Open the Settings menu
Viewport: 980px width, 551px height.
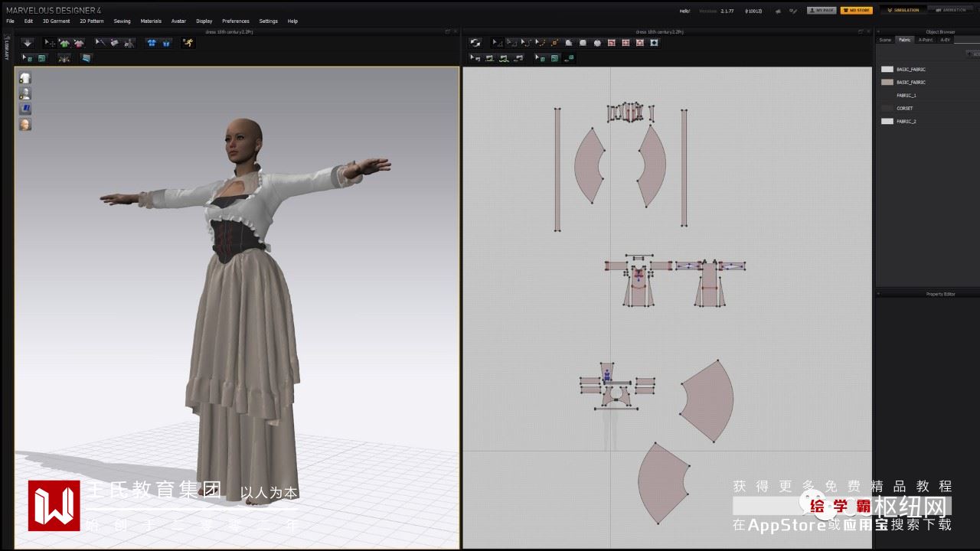click(269, 21)
